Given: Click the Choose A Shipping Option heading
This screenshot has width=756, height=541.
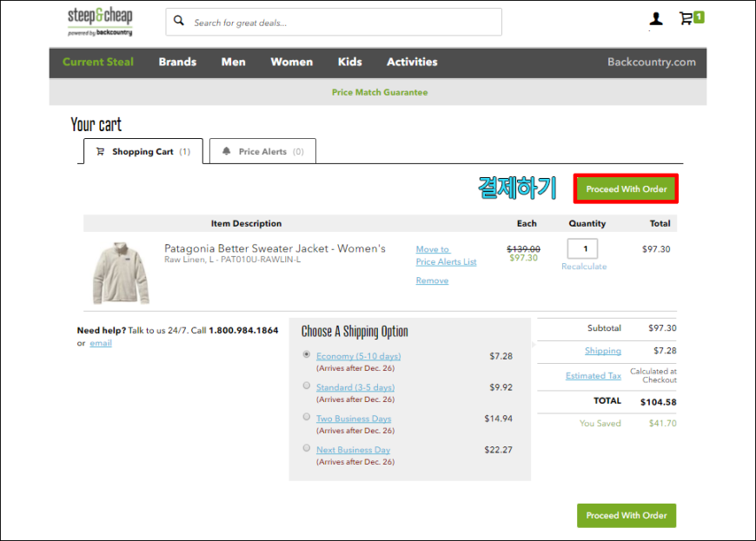Looking at the screenshot, I should click(x=355, y=332).
